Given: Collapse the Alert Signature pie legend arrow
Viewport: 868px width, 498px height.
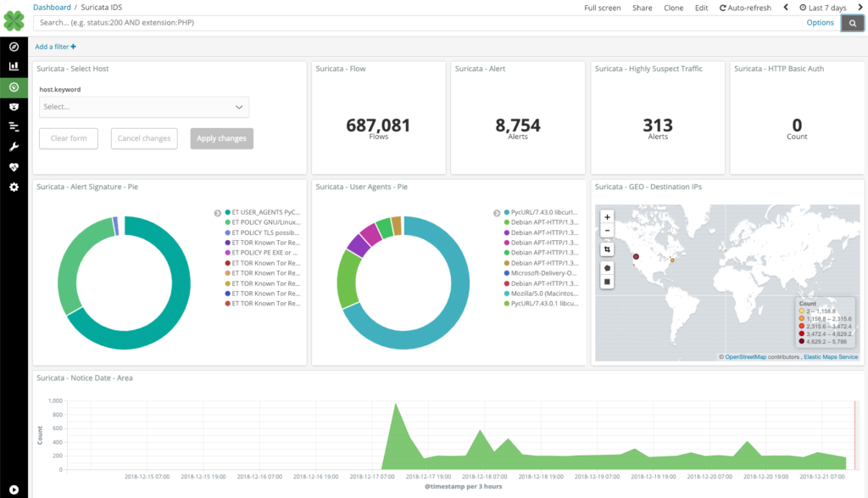Looking at the screenshot, I should [x=218, y=212].
